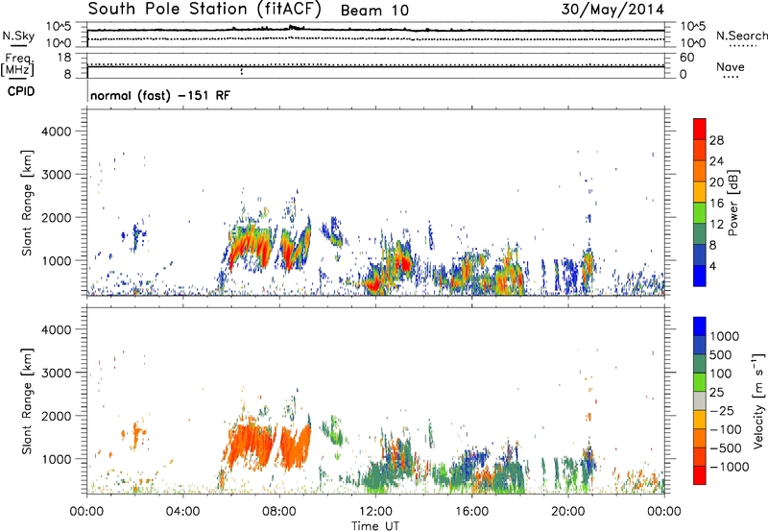This screenshot has height=532, width=768.
Task: Click the yellow Power segment between 16 and 20
Action: coord(700,192)
